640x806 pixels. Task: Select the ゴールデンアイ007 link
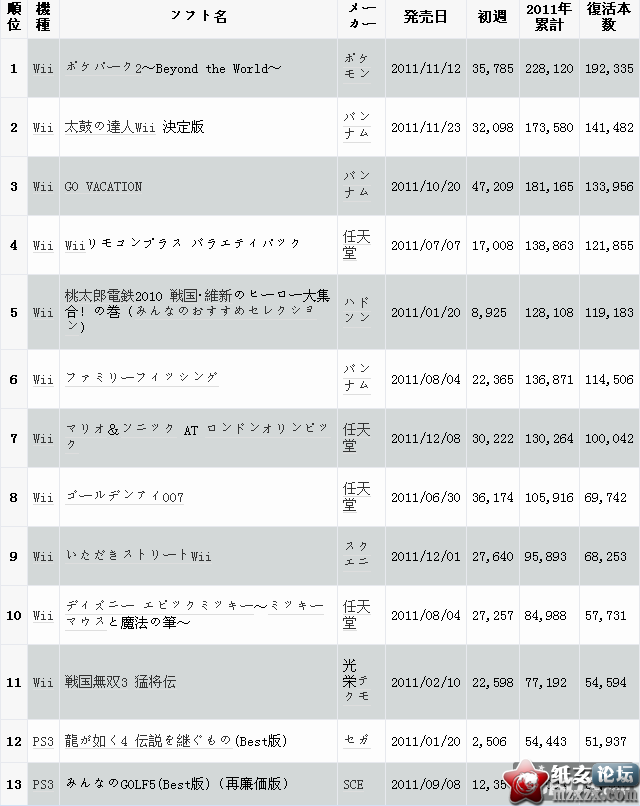pos(124,497)
